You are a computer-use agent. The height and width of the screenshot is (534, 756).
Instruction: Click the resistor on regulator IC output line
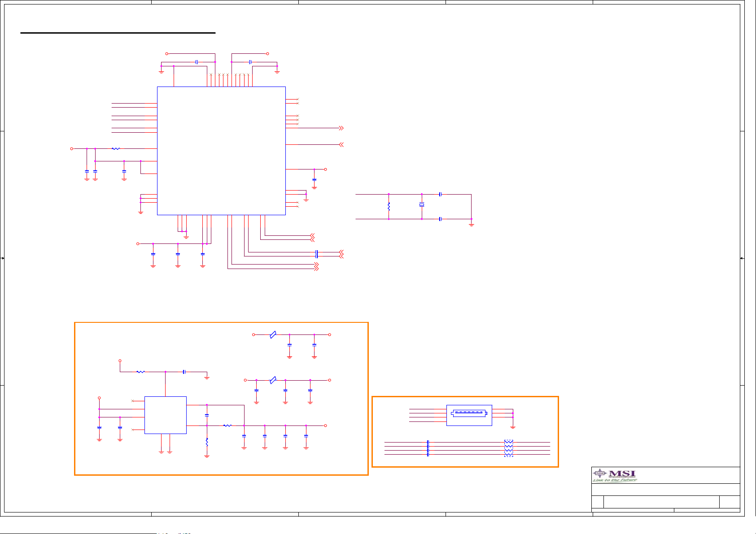point(227,425)
